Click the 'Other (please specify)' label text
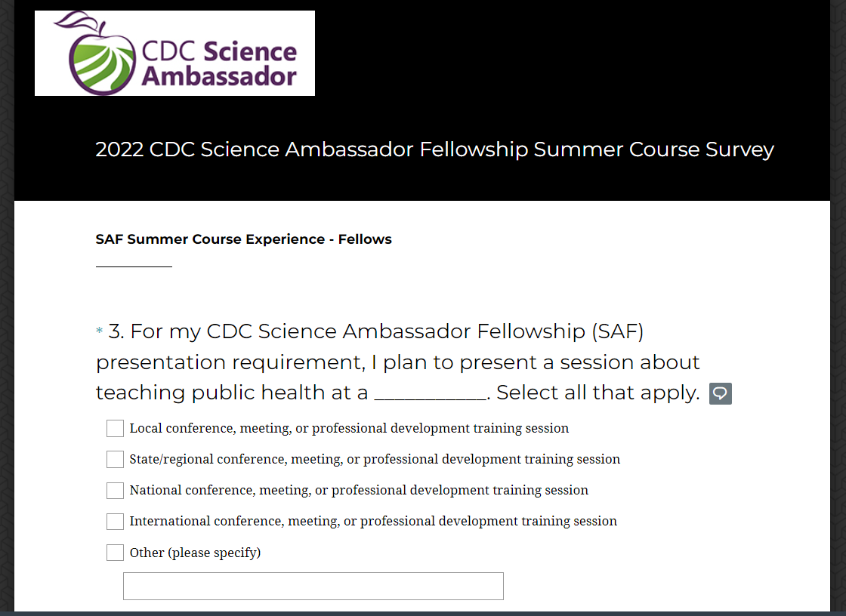Image resolution: width=846 pixels, height=616 pixels. click(x=195, y=553)
